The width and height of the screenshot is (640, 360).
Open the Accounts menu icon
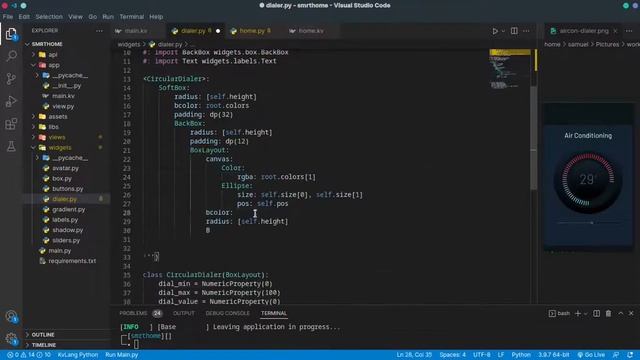(x=11, y=316)
